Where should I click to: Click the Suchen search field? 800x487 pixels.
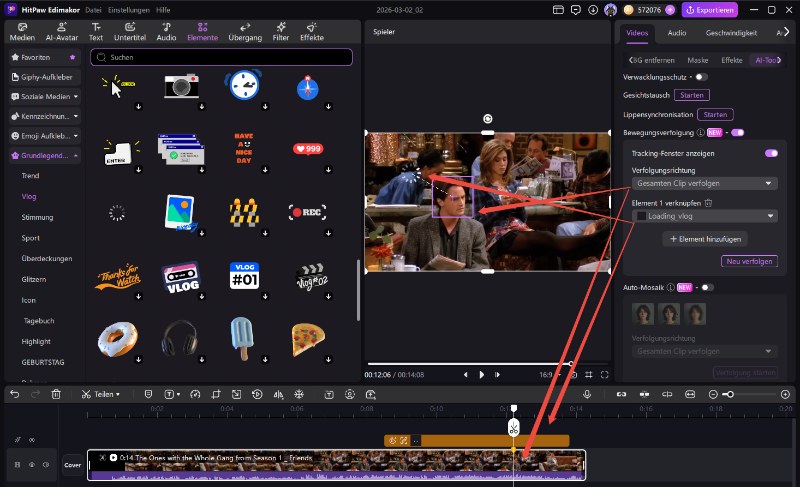[x=221, y=57]
